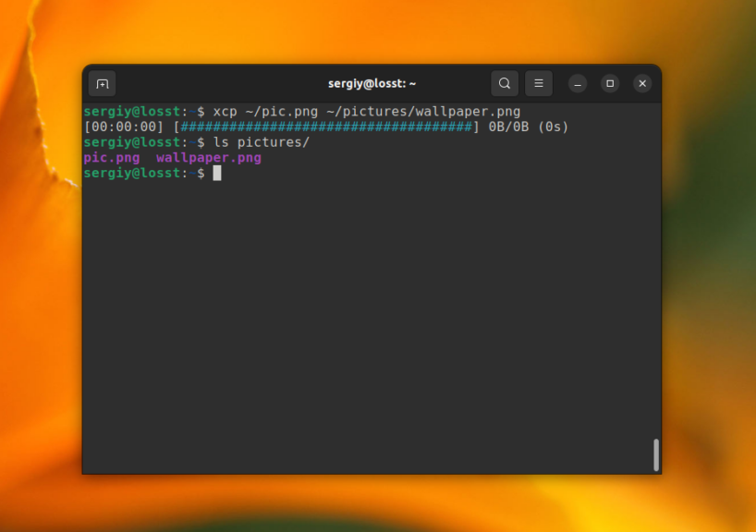Click the first sergiy@losst prompt
Image resolution: width=756 pixels, height=532 pixels.
pos(134,112)
